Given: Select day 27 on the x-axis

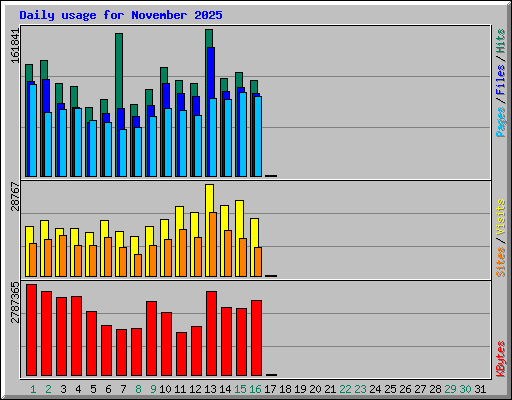Looking at the screenshot, I should 420,389.
